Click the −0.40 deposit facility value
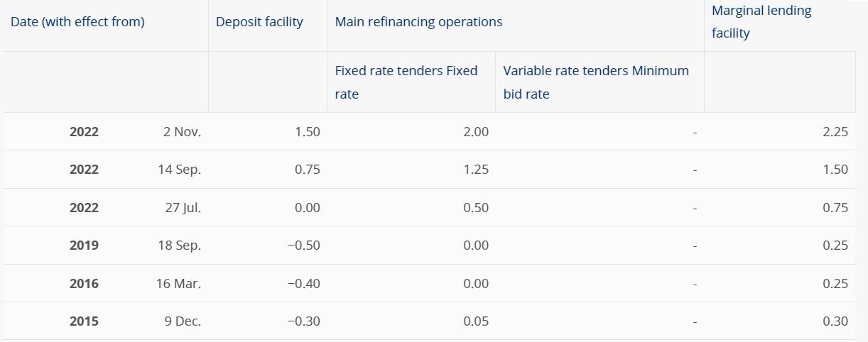Image resolution: width=868 pixels, height=342 pixels. click(303, 284)
